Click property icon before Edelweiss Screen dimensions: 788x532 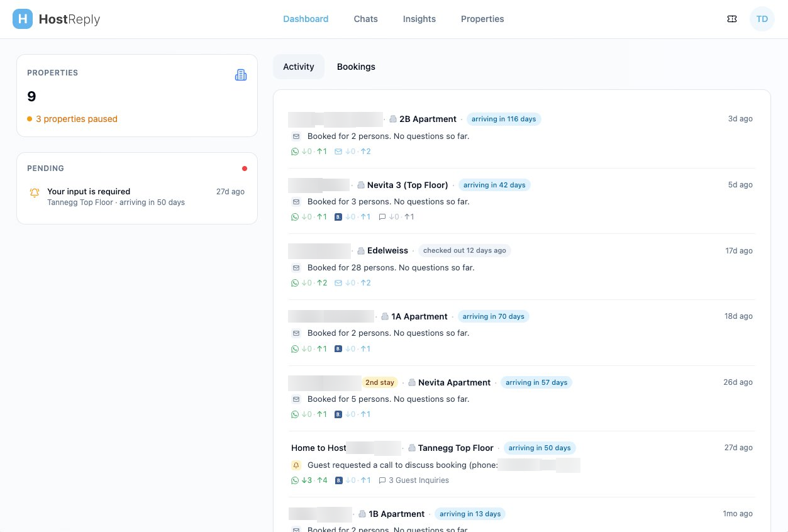pos(361,250)
